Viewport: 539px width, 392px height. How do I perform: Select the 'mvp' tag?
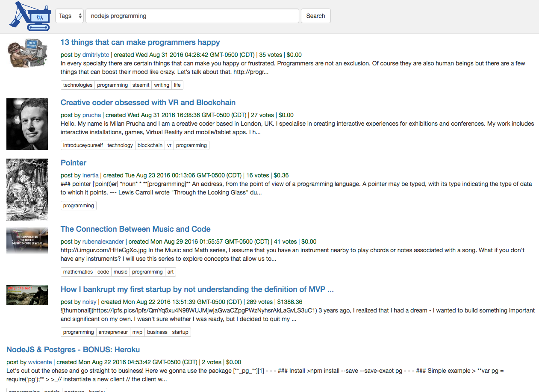click(137, 332)
